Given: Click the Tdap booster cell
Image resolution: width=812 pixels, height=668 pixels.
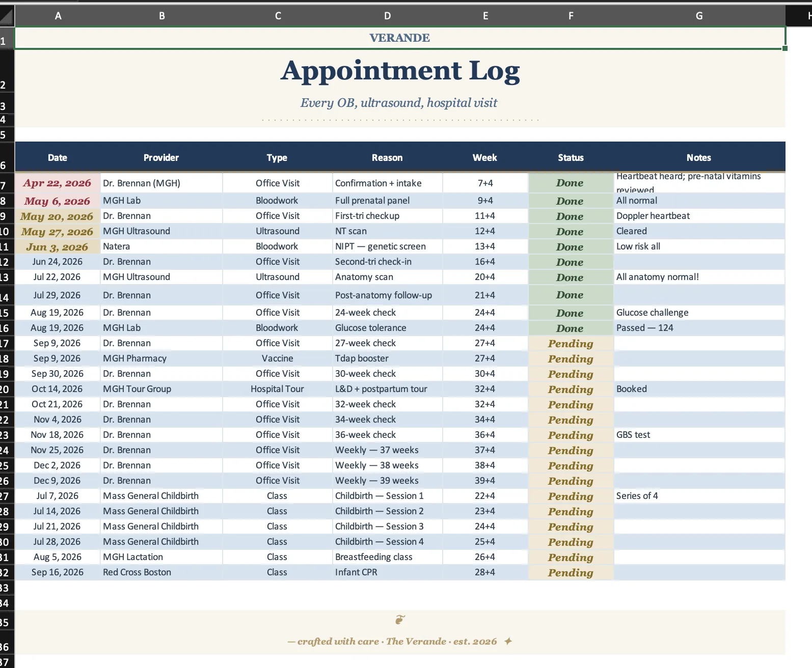Looking at the screenshot, I should click(x=388, y=358).
